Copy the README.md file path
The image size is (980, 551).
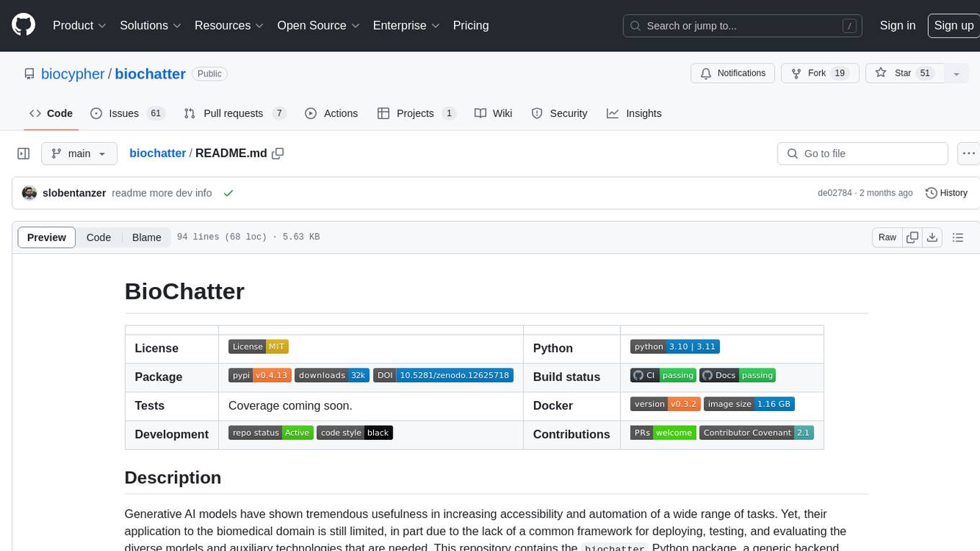tap(277, 153)
